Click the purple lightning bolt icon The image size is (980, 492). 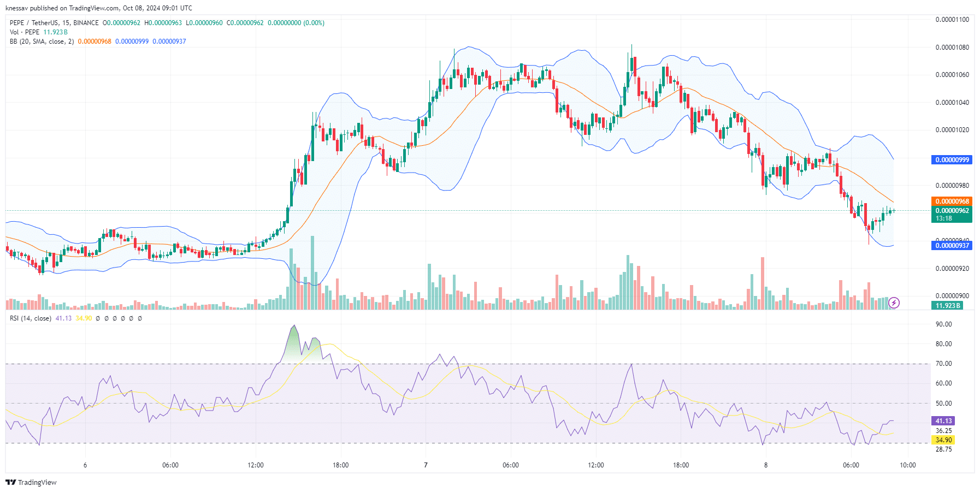894,303
